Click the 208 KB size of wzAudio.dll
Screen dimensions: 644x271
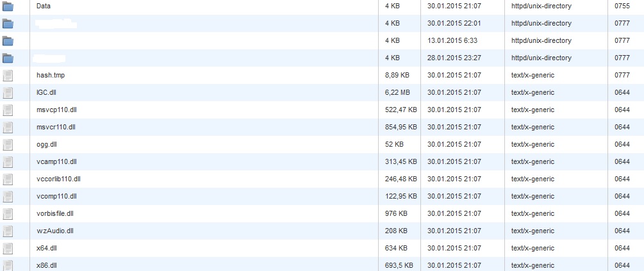click(396, 231)
